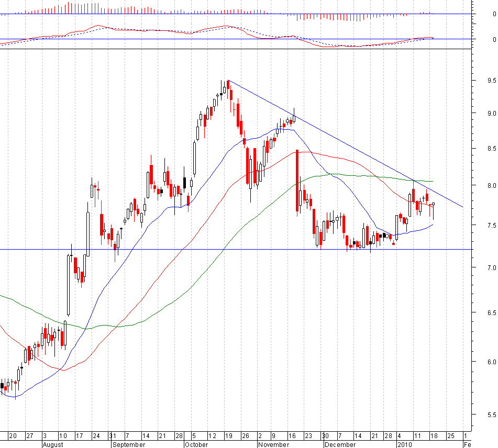Select the date label 19
Viewport: 498px width, 448px height.
(229, 435)
